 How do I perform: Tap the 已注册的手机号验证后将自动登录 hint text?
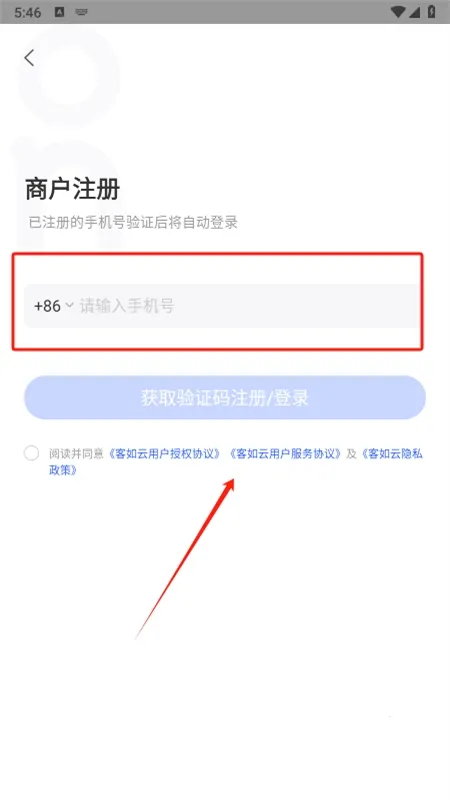pos(133,222)
